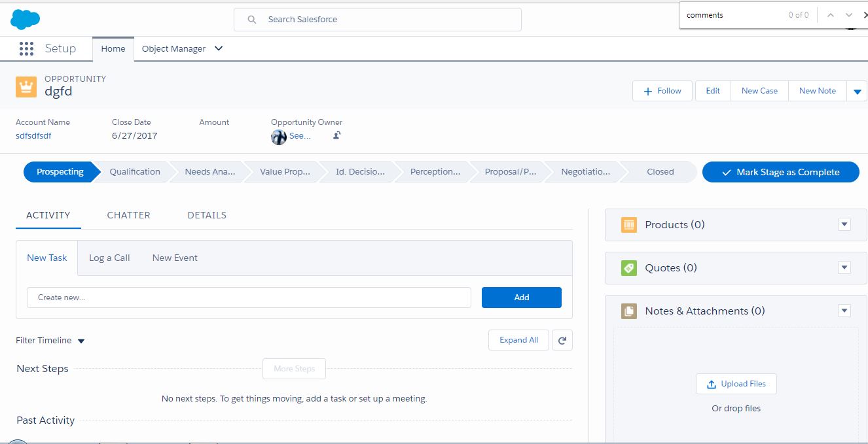Follow the dgfd opportunity
The image size is (868, 444).
[x=662, y=91]
